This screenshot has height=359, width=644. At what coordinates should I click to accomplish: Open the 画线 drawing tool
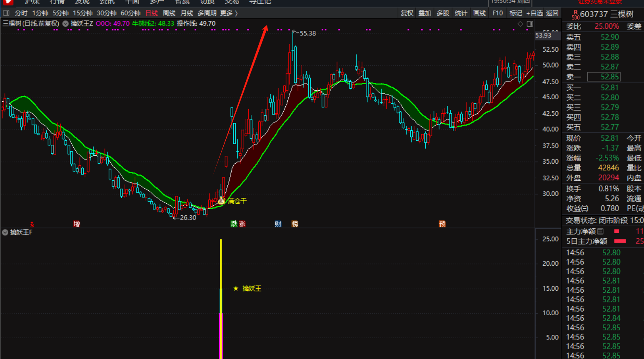pyautogui.click(x=479, y=13)
